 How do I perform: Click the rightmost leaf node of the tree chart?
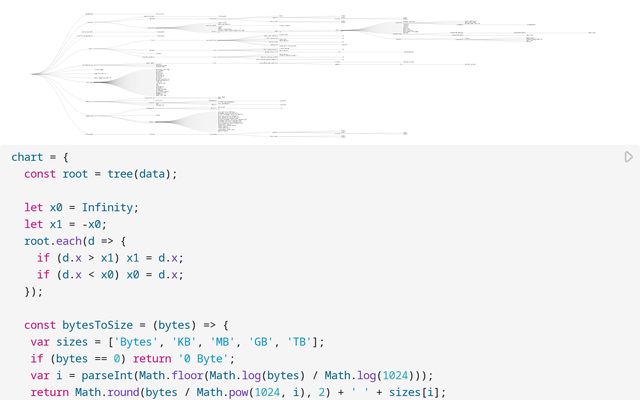593,33
